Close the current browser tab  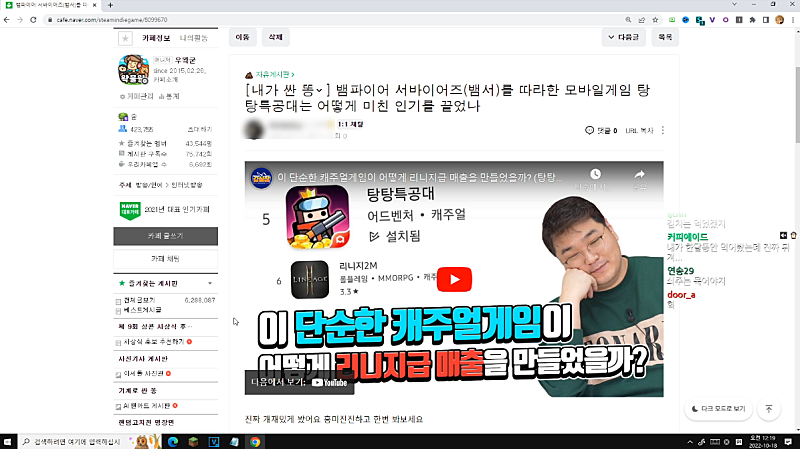tap(94, 5)
